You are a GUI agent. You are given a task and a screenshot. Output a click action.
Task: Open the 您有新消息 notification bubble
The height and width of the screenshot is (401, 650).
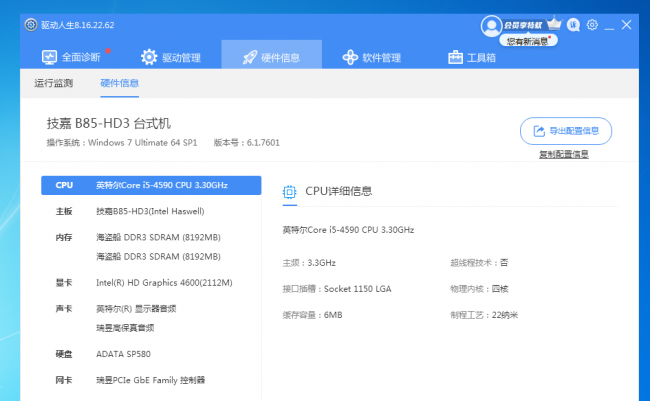point(528,41)
